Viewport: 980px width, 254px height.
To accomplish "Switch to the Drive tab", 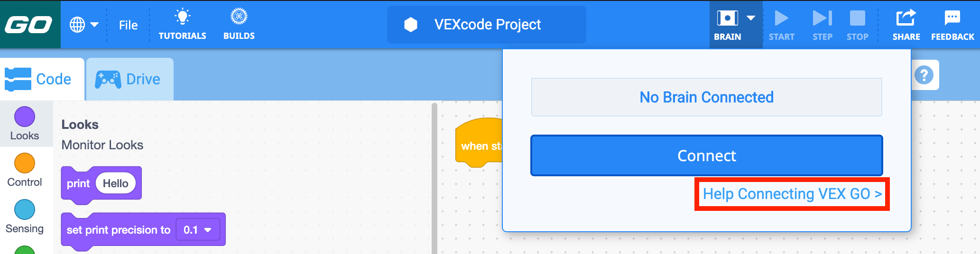I will pyautogui.click(x=129, y=79).
